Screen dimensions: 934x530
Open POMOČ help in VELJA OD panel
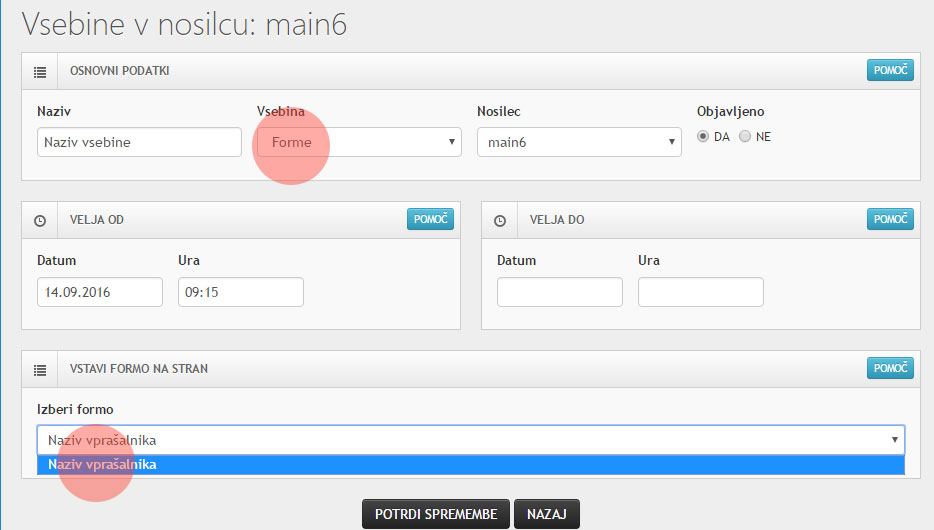[x=430, y=219]
